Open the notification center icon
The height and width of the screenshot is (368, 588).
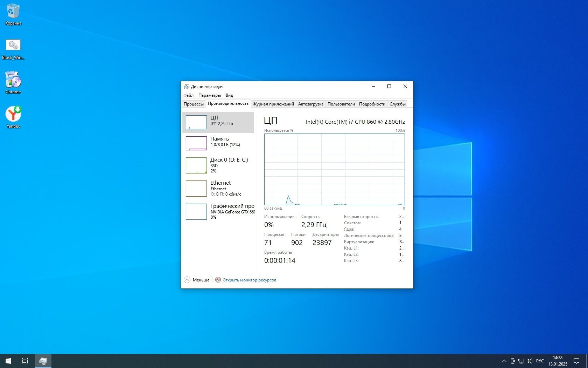tap(576, 361)
